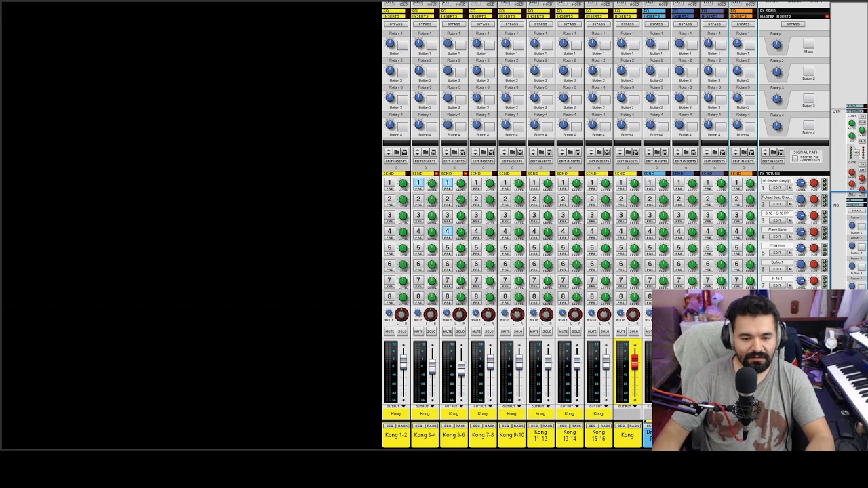Open Output dropdown on Kong 5-6
Screen dimensions: 868x488
tap(454, 407)
